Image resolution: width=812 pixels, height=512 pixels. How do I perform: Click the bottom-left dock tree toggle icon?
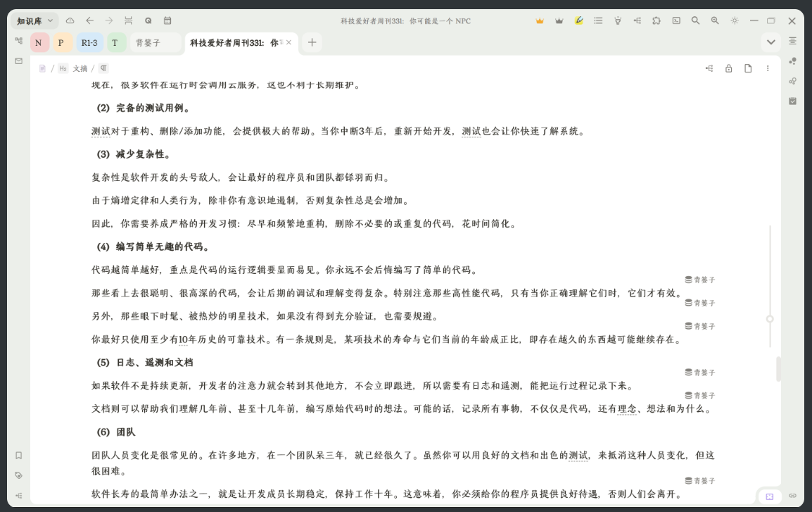click(18, 495)
